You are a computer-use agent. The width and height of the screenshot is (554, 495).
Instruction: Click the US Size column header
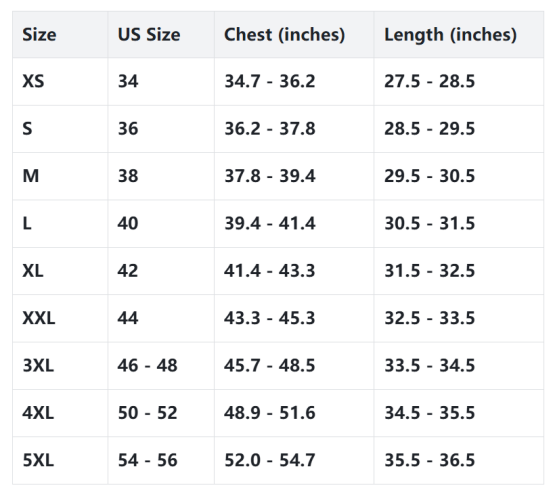149,35
